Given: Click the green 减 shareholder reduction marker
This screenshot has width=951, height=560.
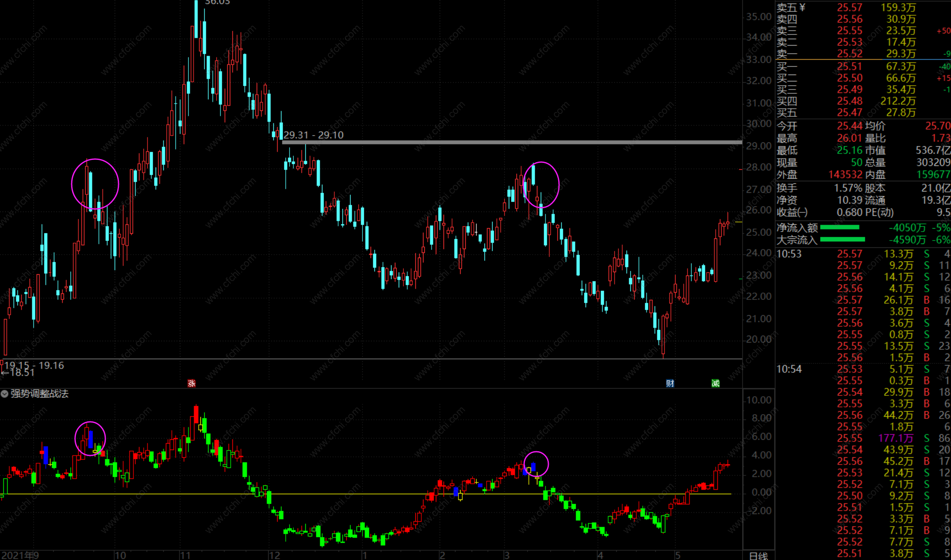Looking at the screenshot, I should (x=716, y=383).
